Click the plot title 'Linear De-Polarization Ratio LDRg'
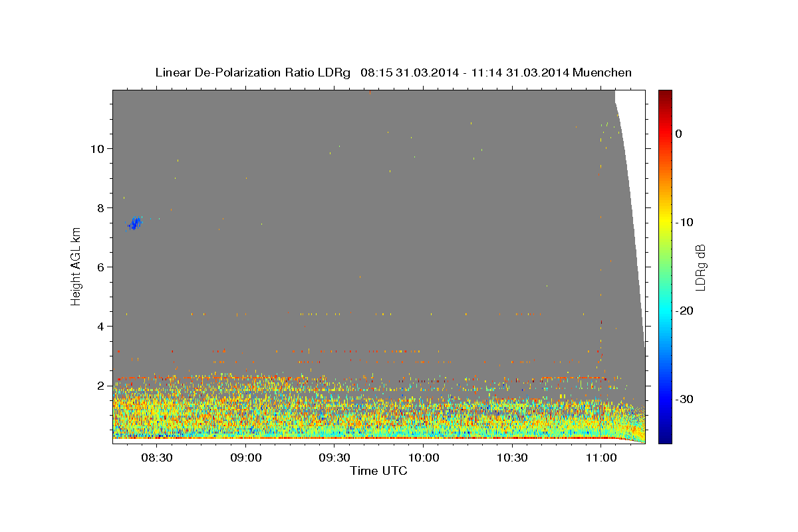 [253, 72]
